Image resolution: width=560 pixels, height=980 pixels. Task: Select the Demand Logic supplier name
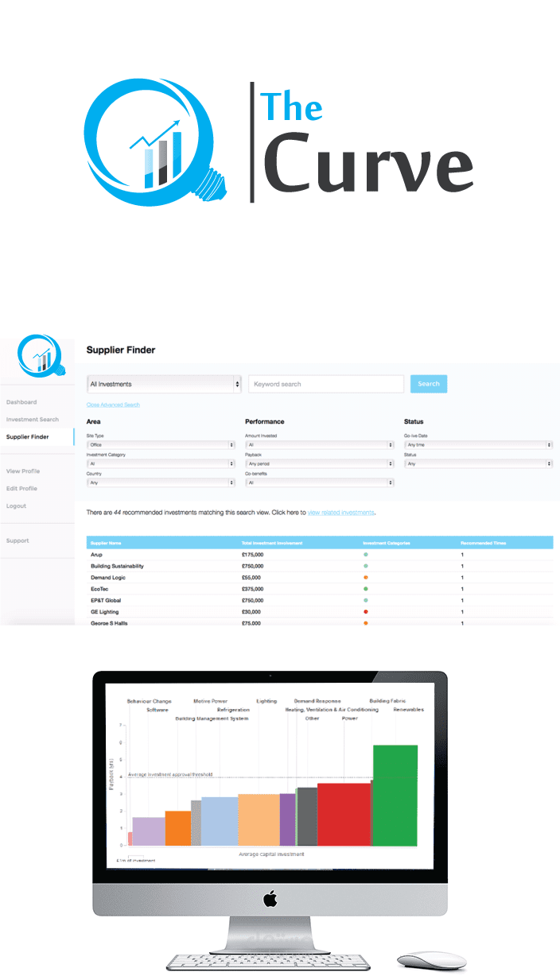[107, 577]
